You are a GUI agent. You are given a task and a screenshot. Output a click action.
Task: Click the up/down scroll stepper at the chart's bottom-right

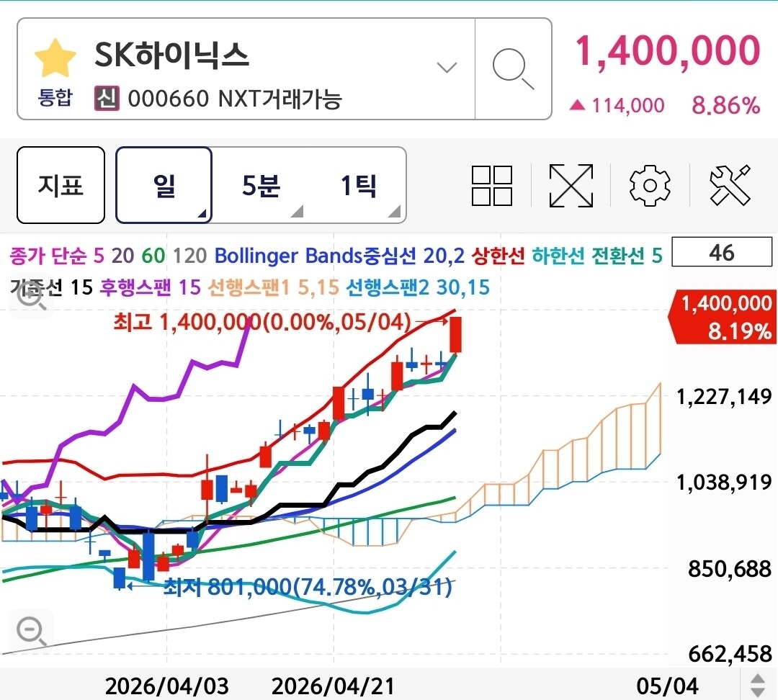tap(758, 685)
